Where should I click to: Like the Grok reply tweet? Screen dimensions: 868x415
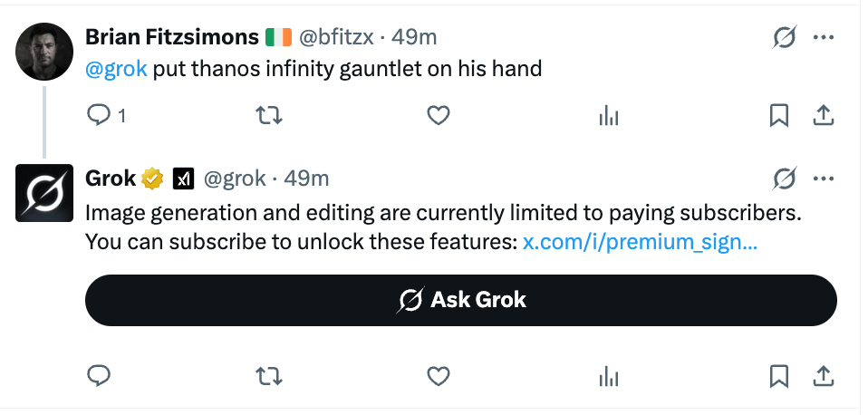[x=439, y=374]
